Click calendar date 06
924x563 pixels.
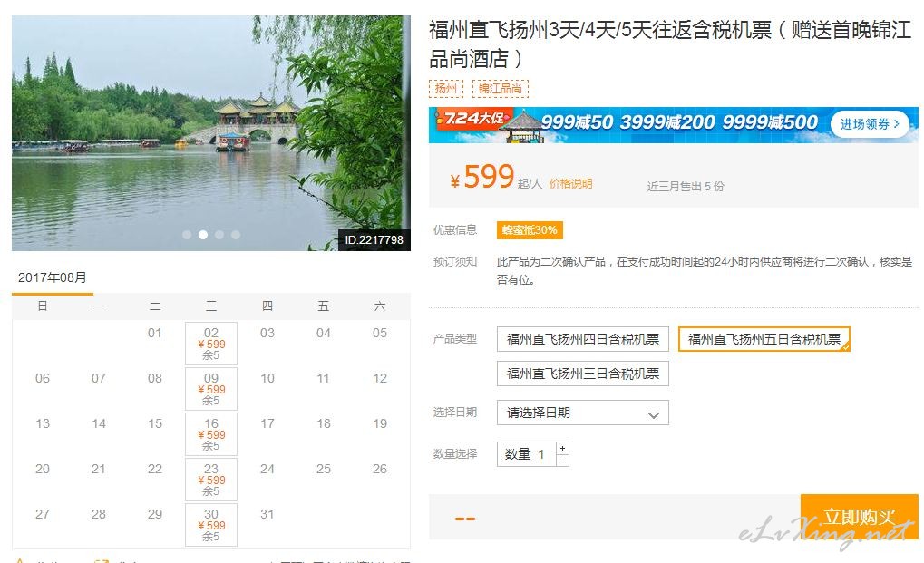[x=43, y=378]
